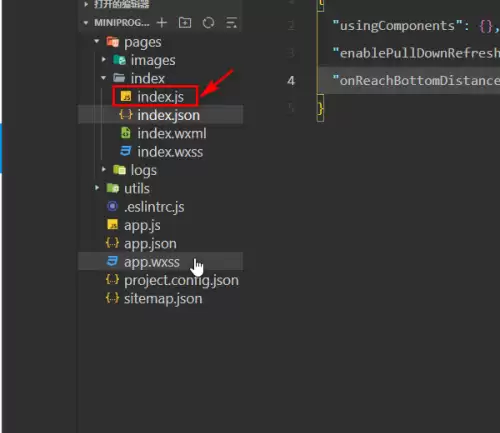Select the index.json file
The height and width of the screenshot is (433, 500).
click(160, 115)
